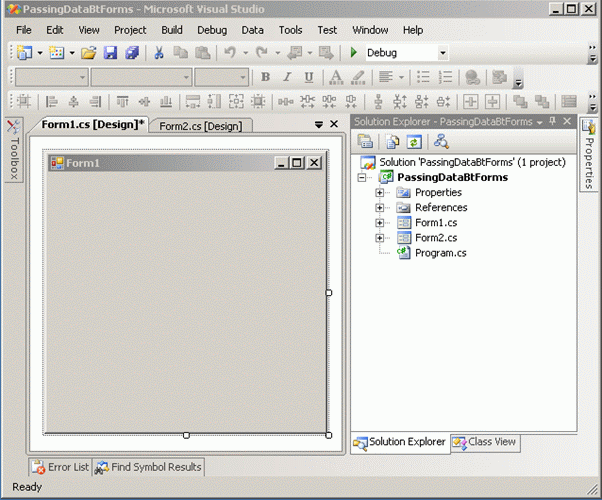This screenshot has width=602, height=500.
Task: Toggle Bold formatting button
Action: click(x=265, y=77)
